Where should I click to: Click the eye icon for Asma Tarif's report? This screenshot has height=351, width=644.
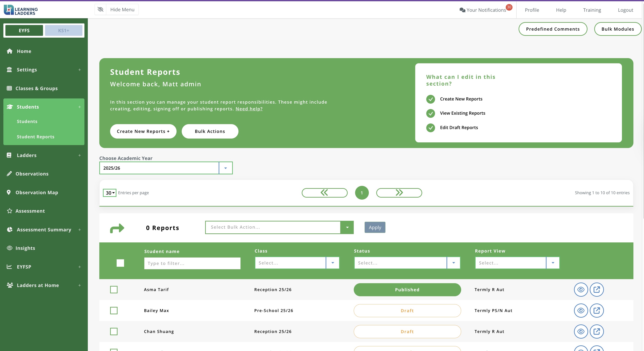click(x=581, y=289)
